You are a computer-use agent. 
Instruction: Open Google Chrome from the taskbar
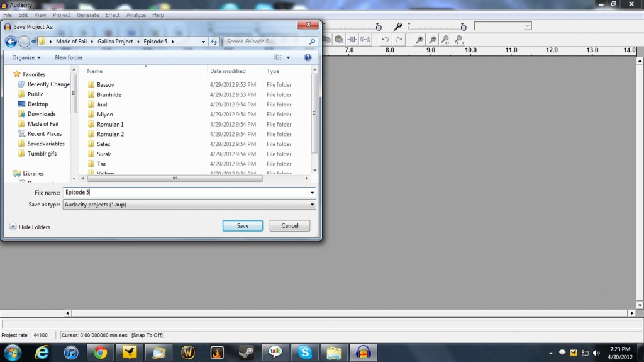click(100, 353)
